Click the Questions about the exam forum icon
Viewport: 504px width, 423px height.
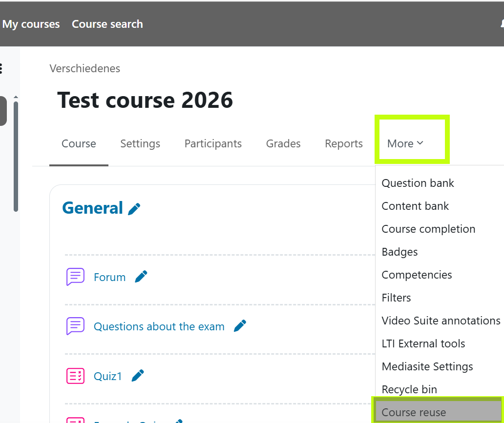click(x=75, y=326)
